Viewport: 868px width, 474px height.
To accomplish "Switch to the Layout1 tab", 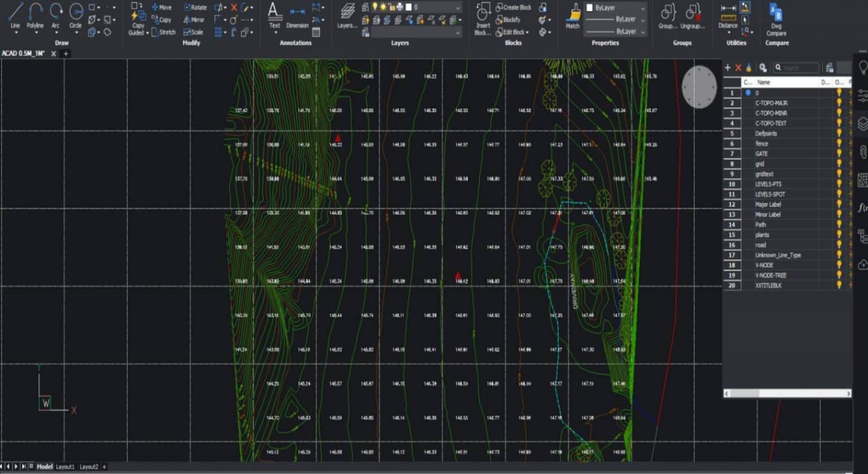I will 65,466.
